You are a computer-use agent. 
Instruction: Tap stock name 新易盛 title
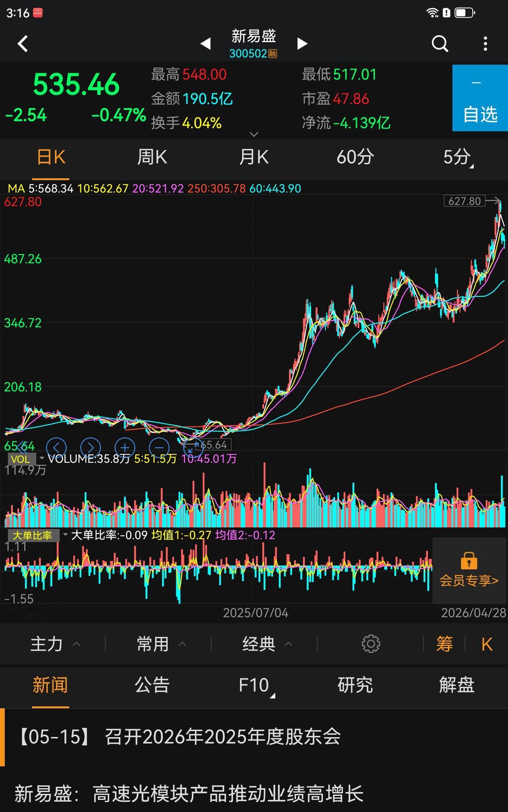click(254, 36)
